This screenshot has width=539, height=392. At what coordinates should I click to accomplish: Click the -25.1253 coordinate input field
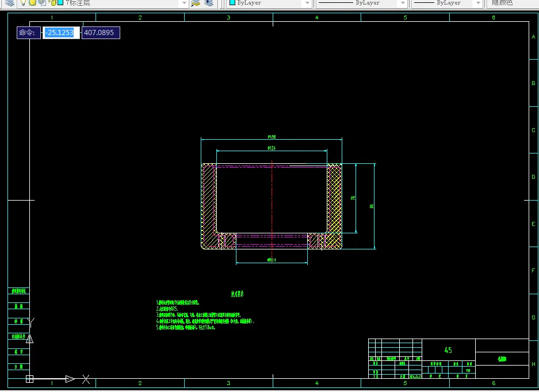click(x=61, y=33)
